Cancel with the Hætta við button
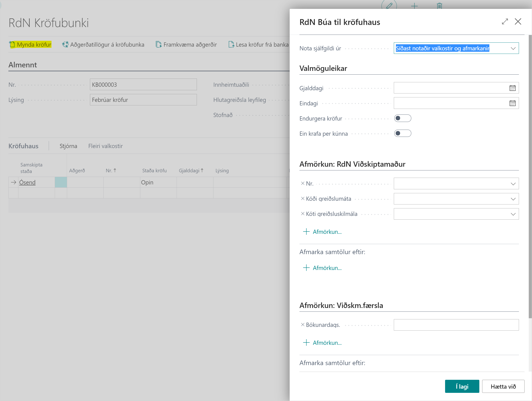 coord(503,386)
